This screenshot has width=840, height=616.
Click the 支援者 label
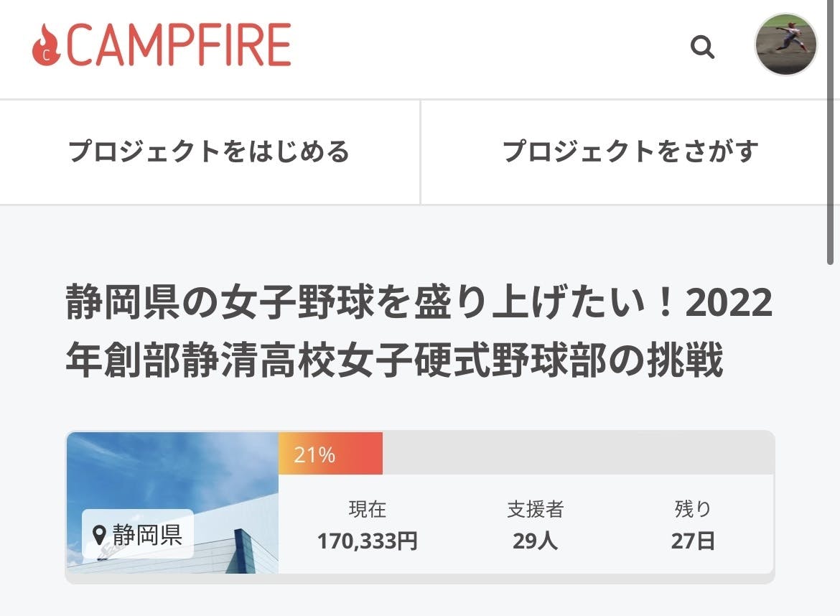point(535,509)
